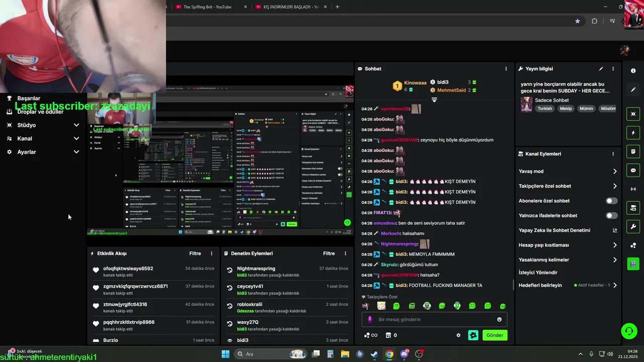Viewport: 644px width, 362px height.
Task: Open emoji picker in chat message box
Action: 499,319
